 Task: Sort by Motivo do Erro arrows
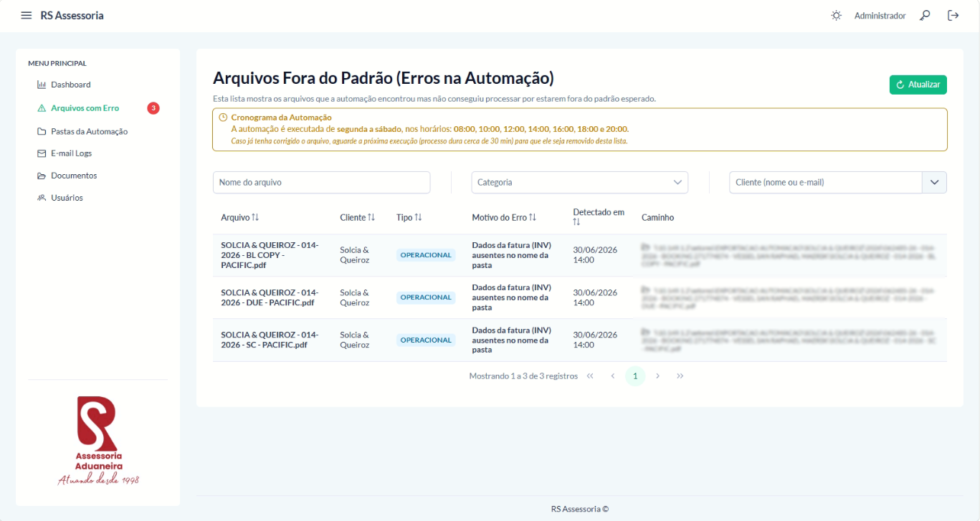click(533, 217)
